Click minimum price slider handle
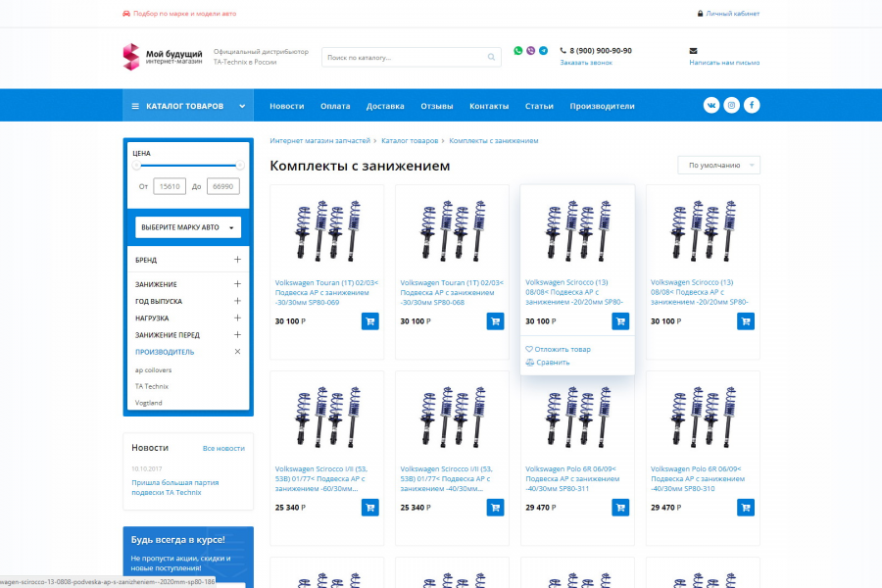The height and width of the screenshot is (588, 882). point(136,166)
